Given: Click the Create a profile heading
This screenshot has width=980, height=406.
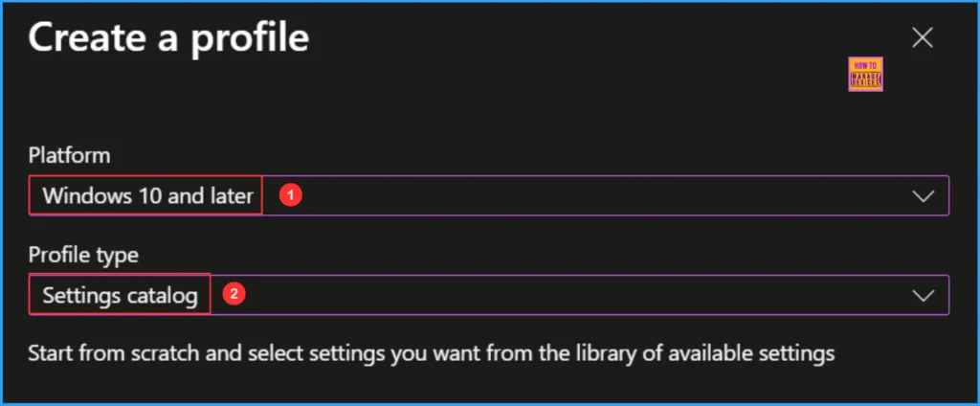Looking at the screenshot, I should coord(168,38).
